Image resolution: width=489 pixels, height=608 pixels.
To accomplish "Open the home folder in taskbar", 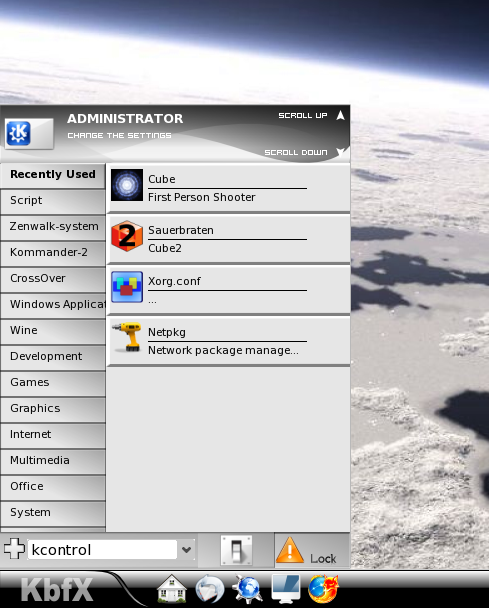I will [x=172, y=589].
